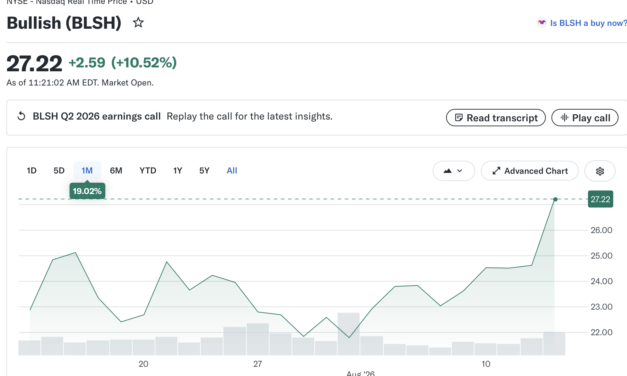Add BLSH to watchlist with star icon
The width and height of the screenshot is (627, 376).
(x=138, y=22)
